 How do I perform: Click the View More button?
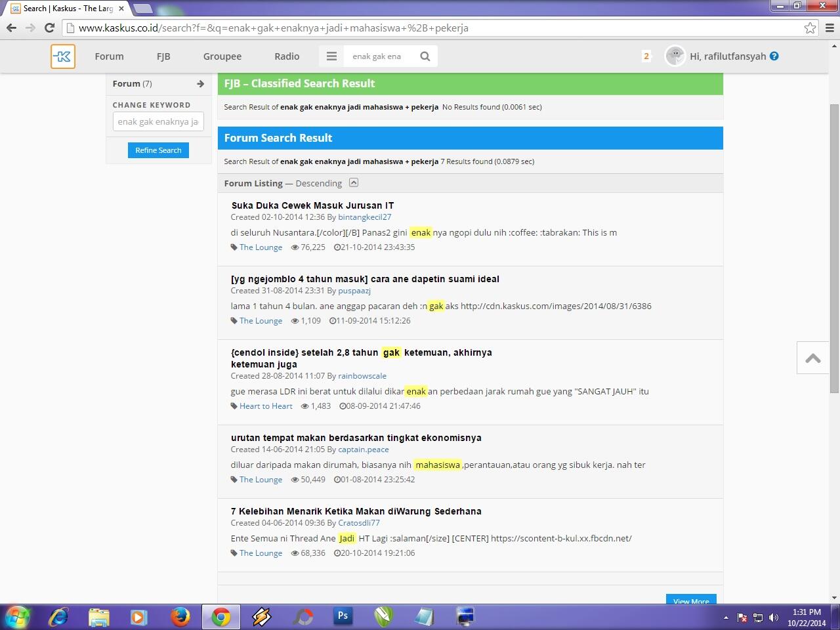coord(691,600)
